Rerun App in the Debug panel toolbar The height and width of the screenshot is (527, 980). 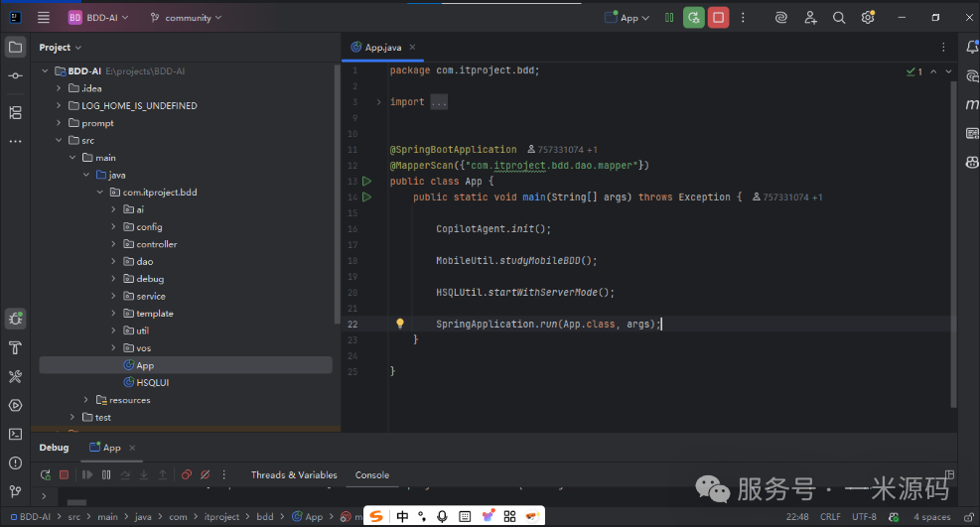(46, 474)
